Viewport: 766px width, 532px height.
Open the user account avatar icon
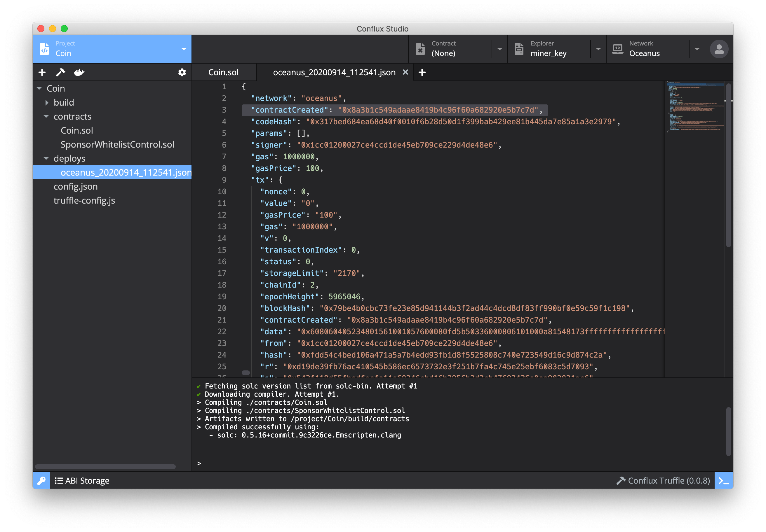coord(719,49)
